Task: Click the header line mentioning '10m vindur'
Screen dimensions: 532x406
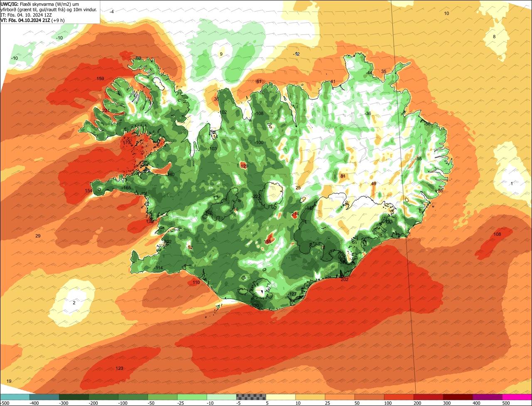Action: click(x=48, y=9)
